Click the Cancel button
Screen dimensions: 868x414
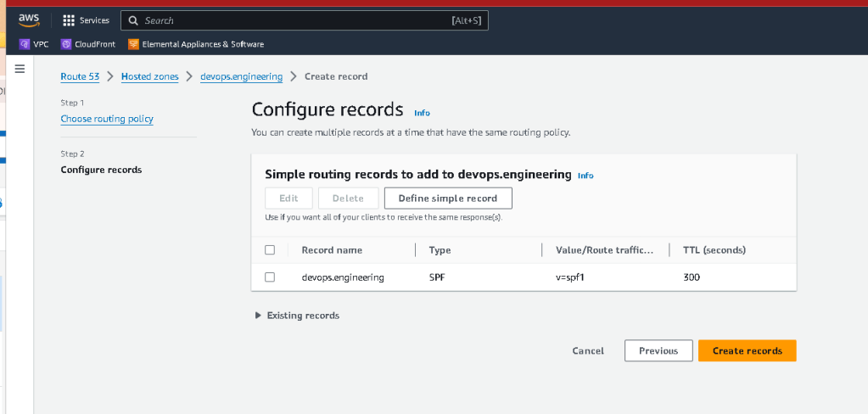pos(588,351)
